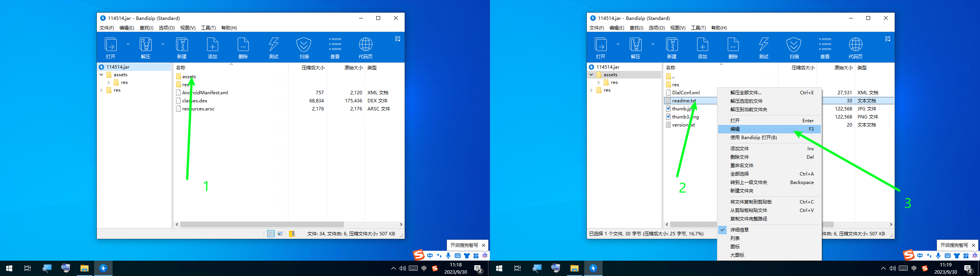Image resolution: width=980 pixels, height=276 pixels.
Task: Toggle the checked 详细信息 view option
Action: coord(739,230)
